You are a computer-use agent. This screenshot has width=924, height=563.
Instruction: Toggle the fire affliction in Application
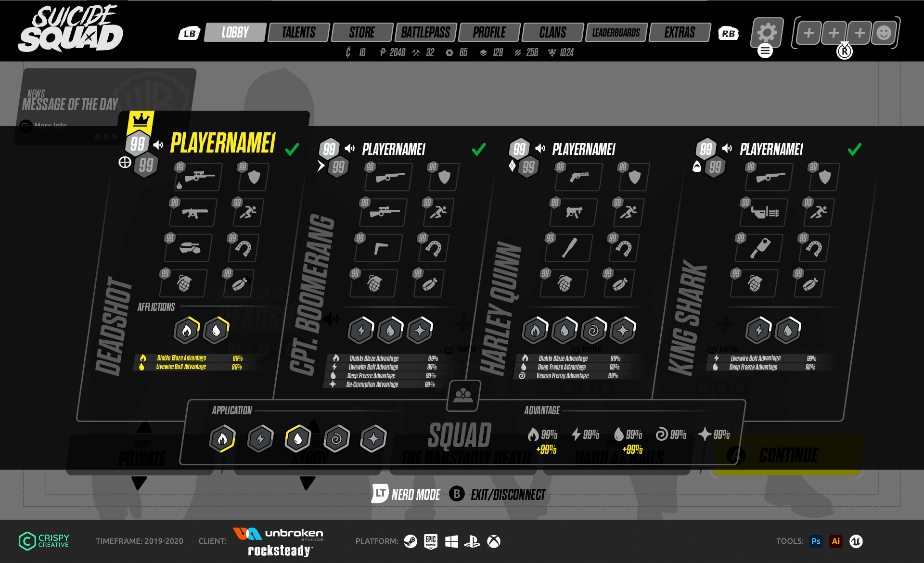[222, 438]
